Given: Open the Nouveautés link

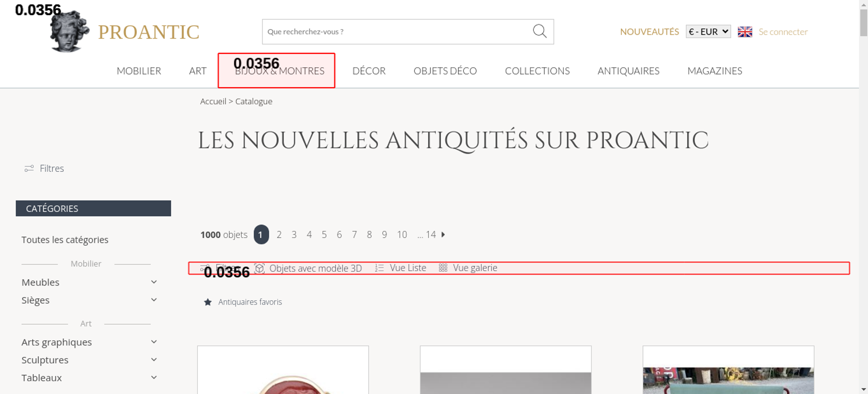Looking at the screenshot, I should pyautogui.click(x=649, y=32).
